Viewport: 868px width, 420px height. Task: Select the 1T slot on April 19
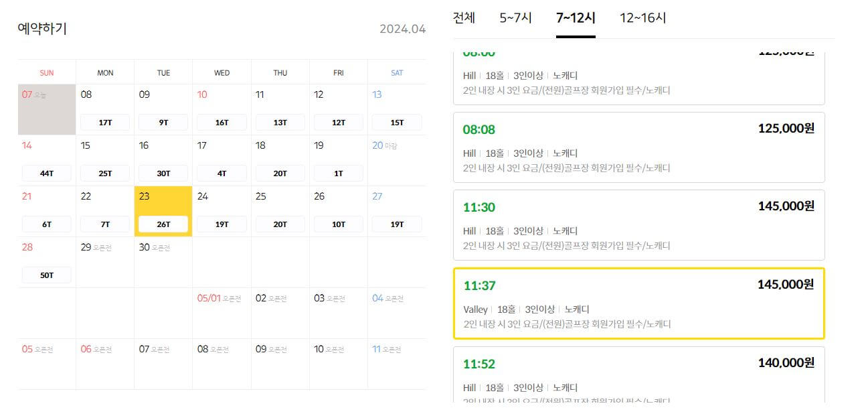[x=338, y=173]
